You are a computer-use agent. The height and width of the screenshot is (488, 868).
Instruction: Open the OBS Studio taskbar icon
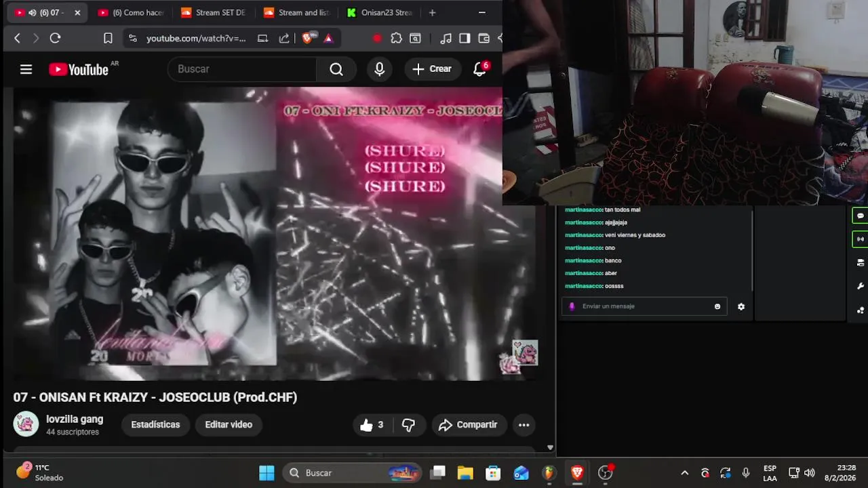pyautogui.click(x=606, y=472)
